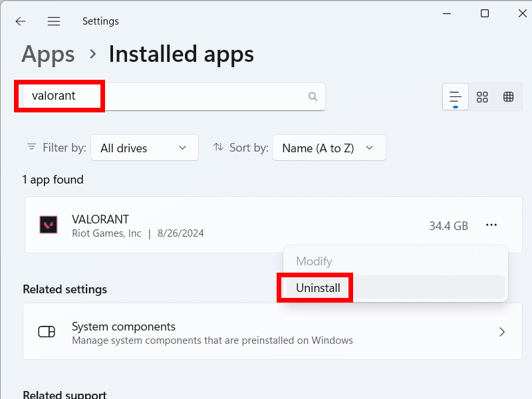Click the search magnifier icon

coord(313,96)
